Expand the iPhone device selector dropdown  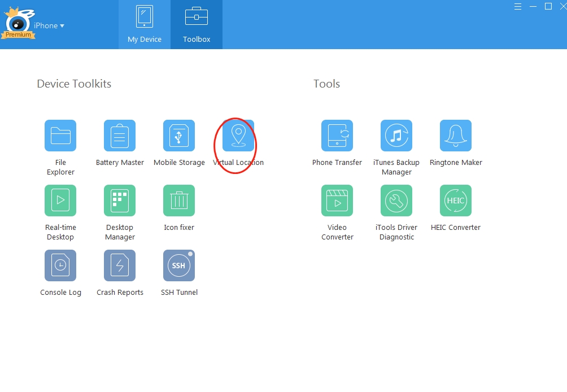[x=49, y=25]
